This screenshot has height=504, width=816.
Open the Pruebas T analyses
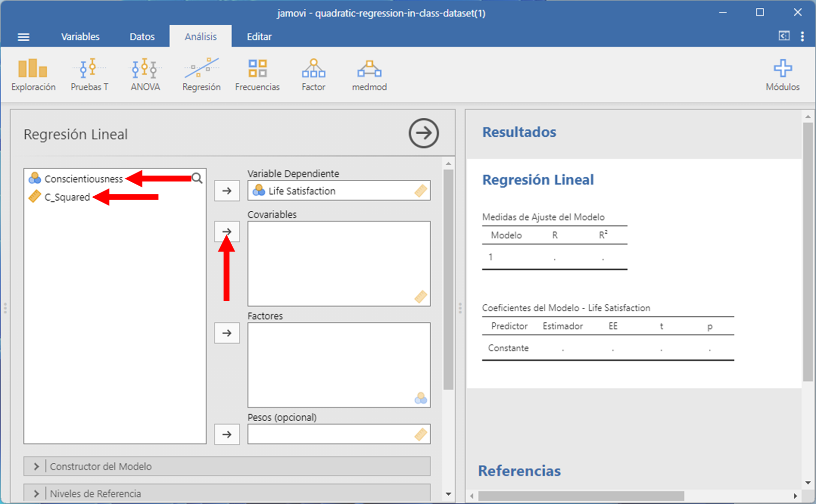pyautogui.click(x=89, y=75)
